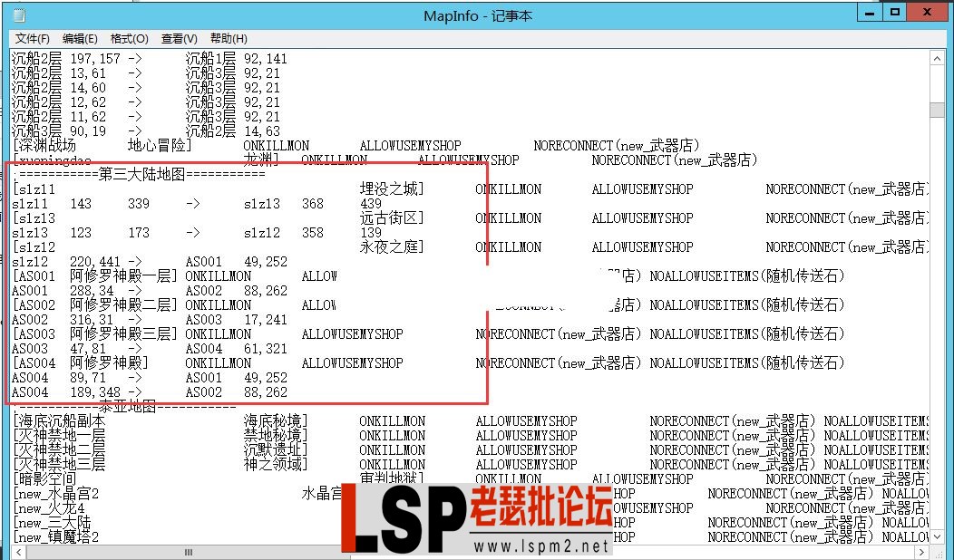The image size is (954, 560).
Task: Open the 文件(F) menu
Action: coord(33,39)
